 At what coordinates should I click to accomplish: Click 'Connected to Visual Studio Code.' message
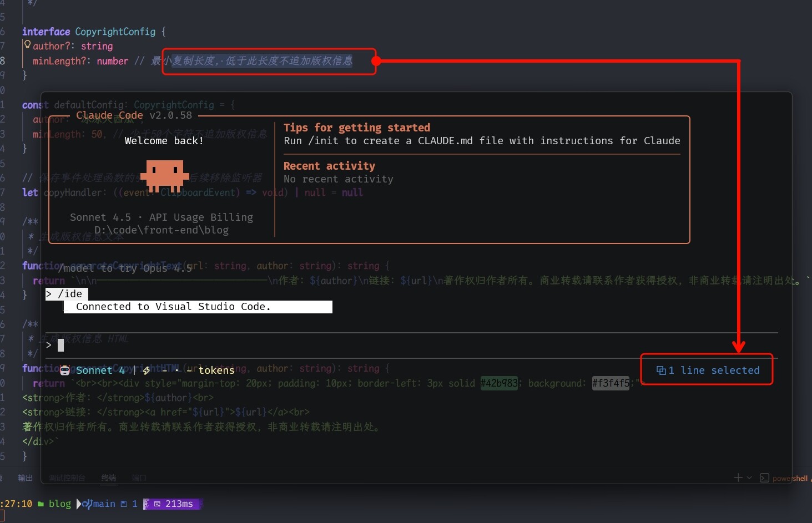173,307
